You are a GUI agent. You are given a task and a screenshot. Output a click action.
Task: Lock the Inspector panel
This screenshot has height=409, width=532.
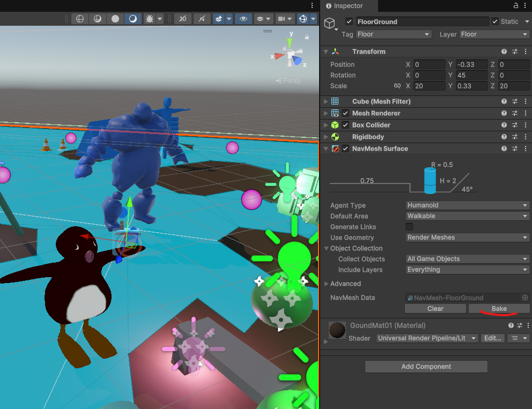pos(516,5)
